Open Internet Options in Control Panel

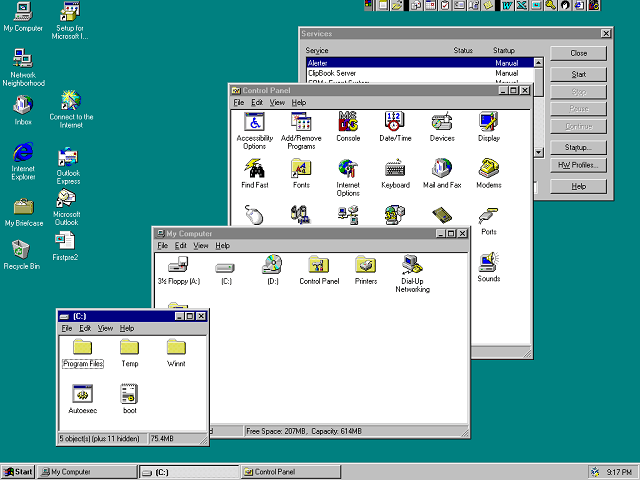[348, 178]
